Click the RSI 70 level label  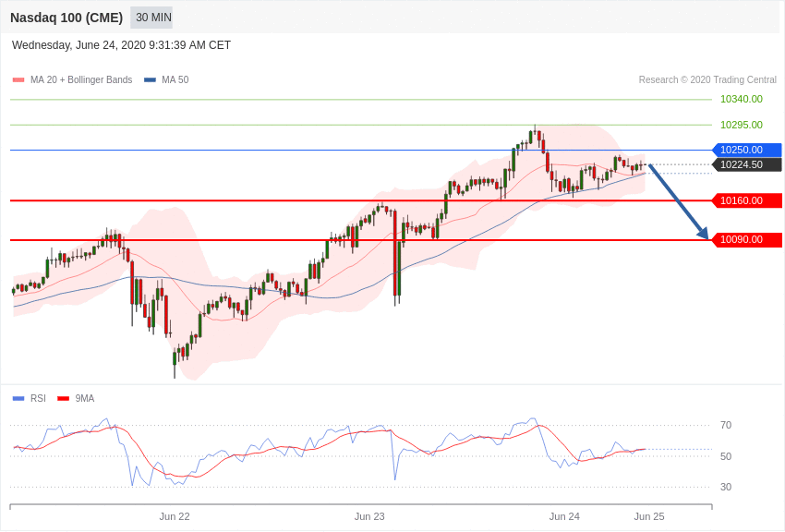[726, 426]
